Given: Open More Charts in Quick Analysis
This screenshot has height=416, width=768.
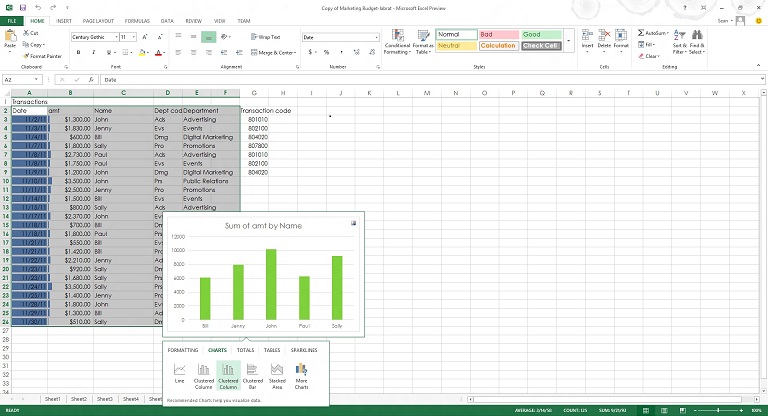Looking at the screenshot, I should 301,376.
